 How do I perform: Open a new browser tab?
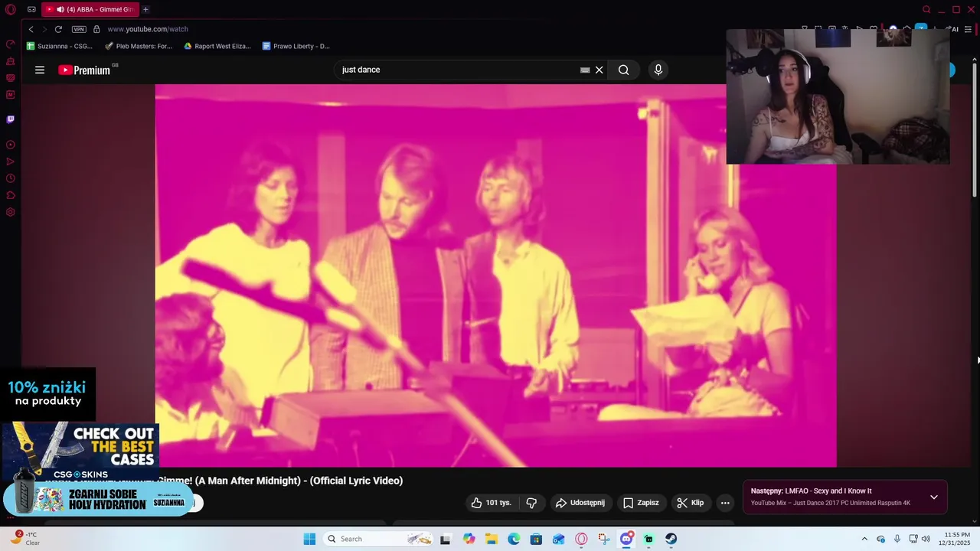click(x=145, y=9)
